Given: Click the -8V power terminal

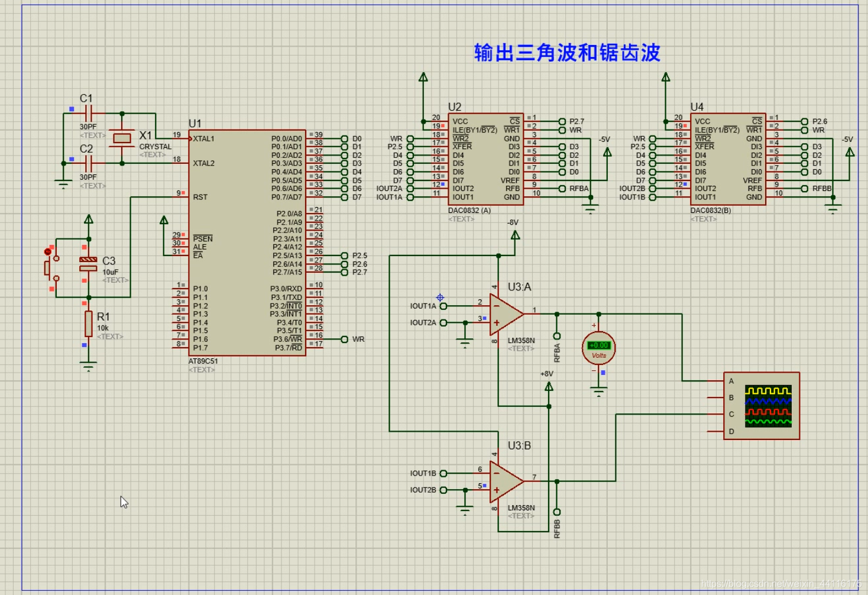Looking at the screenshot, I should 515,235.
